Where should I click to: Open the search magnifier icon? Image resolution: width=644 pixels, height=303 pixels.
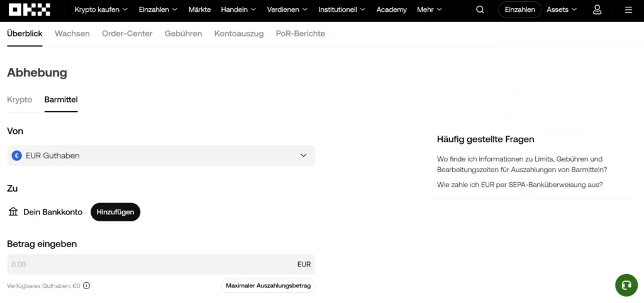click(x=480, y=9)
